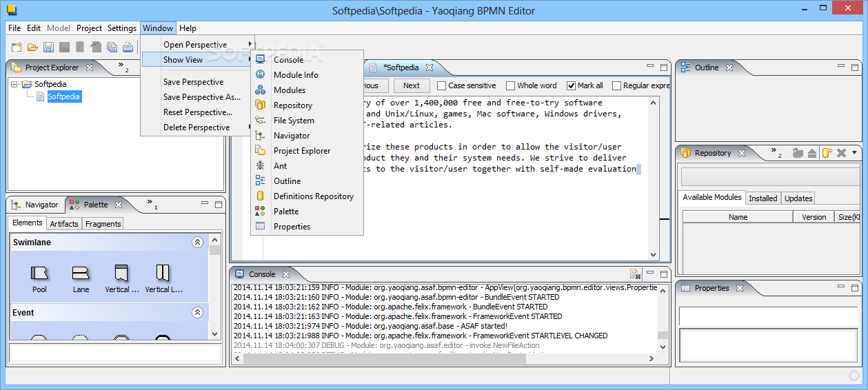
Task: Click the Print toolbar icon
Action: coord(128,47)
